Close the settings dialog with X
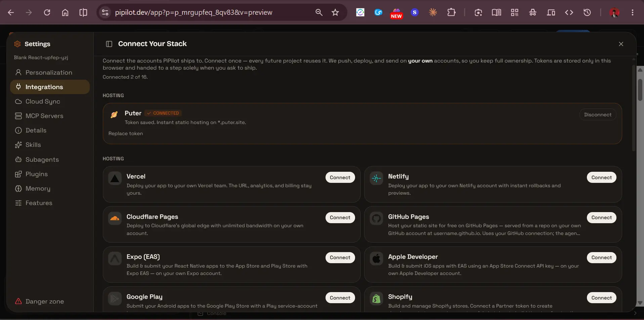 621,44
